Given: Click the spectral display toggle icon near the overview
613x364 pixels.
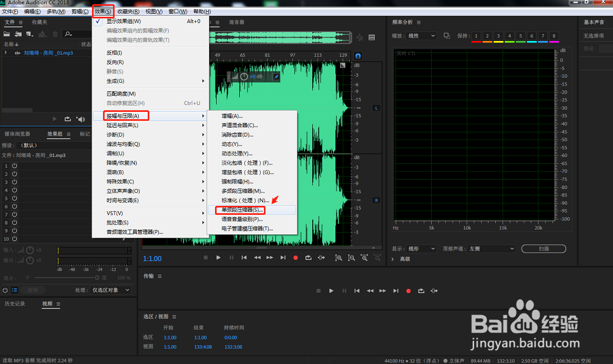Looking at the screenshot, I should point(372,37).
